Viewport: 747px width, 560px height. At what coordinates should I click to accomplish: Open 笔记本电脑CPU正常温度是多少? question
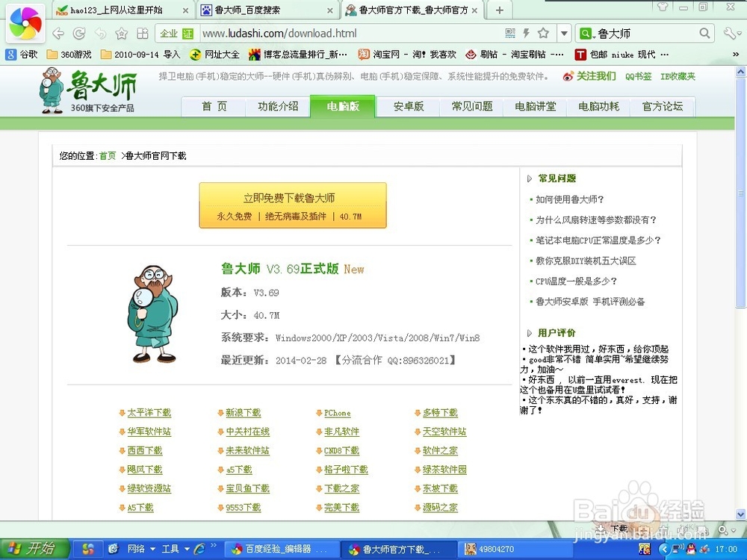598,240
